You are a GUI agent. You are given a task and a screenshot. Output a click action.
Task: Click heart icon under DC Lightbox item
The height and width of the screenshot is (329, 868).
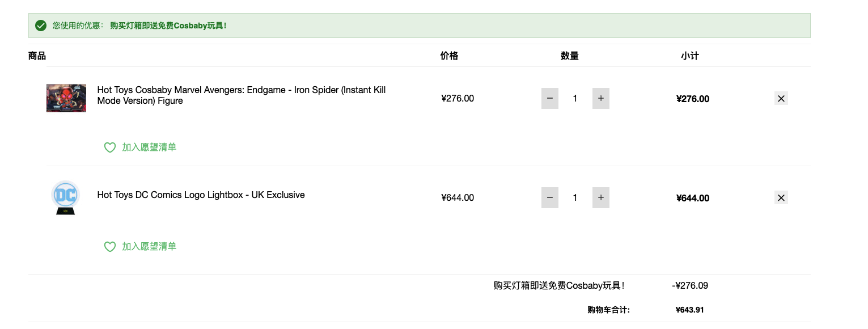click(x=110, y=247)
